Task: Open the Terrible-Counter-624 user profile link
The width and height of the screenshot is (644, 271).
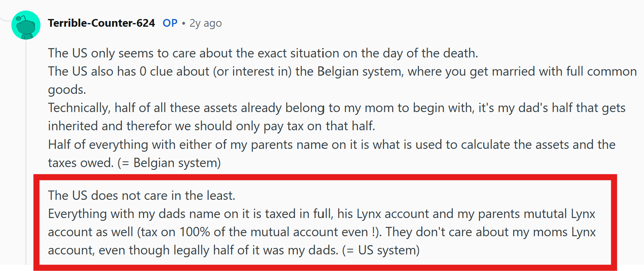Action: (101, 23)
